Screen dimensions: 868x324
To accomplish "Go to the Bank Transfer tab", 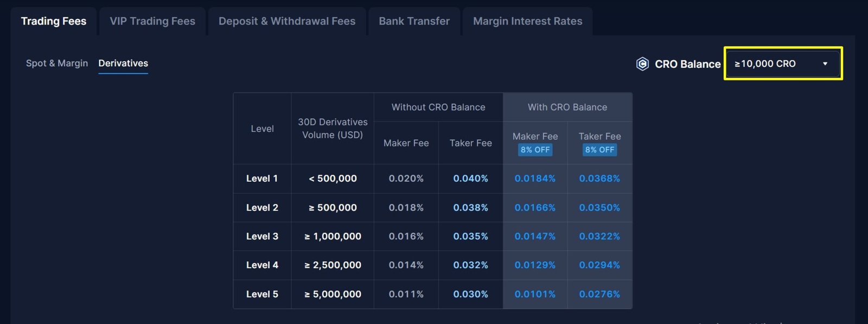I will 414,21.
